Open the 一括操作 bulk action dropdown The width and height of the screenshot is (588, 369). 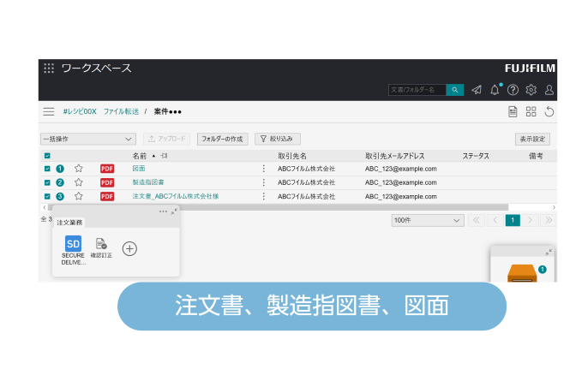(x=88, y=139)
